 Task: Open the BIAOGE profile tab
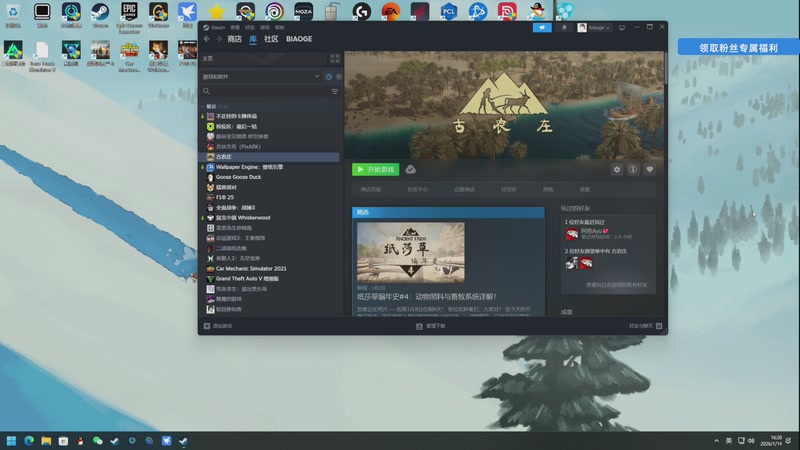(x=299, y=39)
